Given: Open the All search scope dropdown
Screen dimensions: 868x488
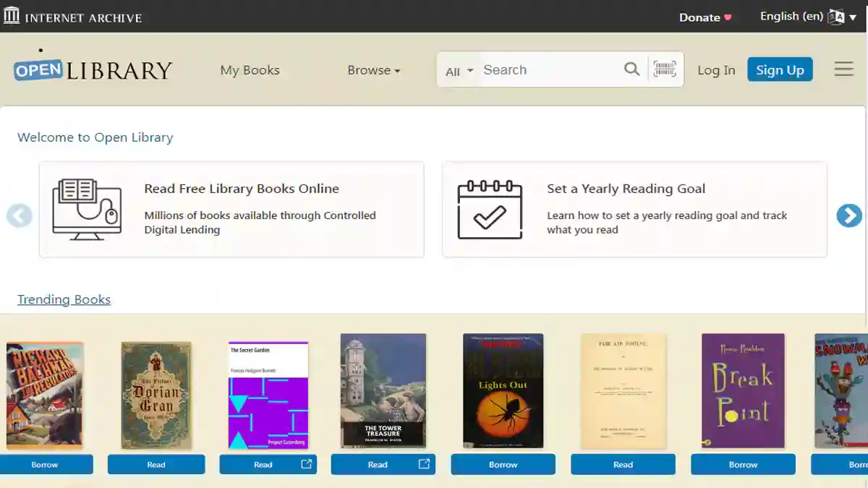Looking at the screenshot, I should (458, 72).
